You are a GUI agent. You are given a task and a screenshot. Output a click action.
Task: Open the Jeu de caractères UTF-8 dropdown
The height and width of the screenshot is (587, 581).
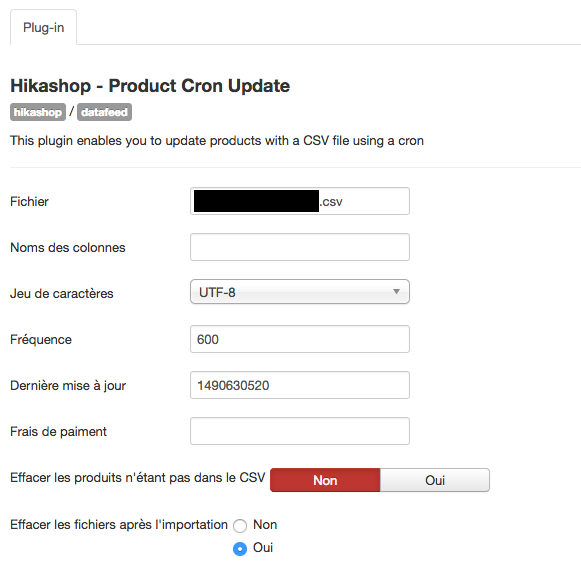click(x=300, y=292)
